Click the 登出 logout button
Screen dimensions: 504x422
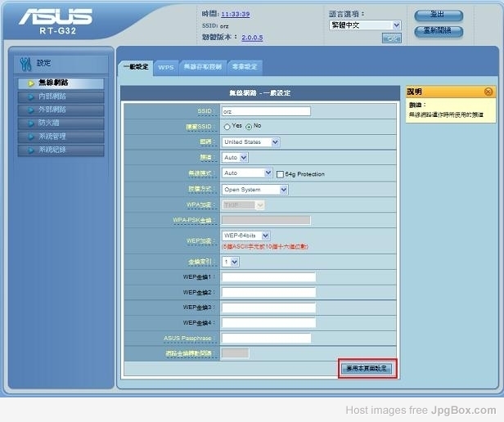[x=439, y=16]
